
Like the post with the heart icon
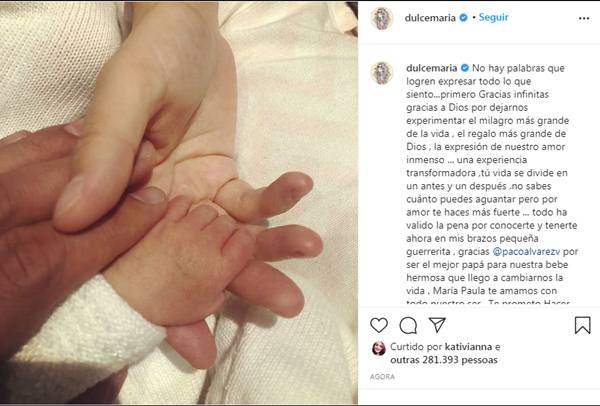tap(379, 325)
